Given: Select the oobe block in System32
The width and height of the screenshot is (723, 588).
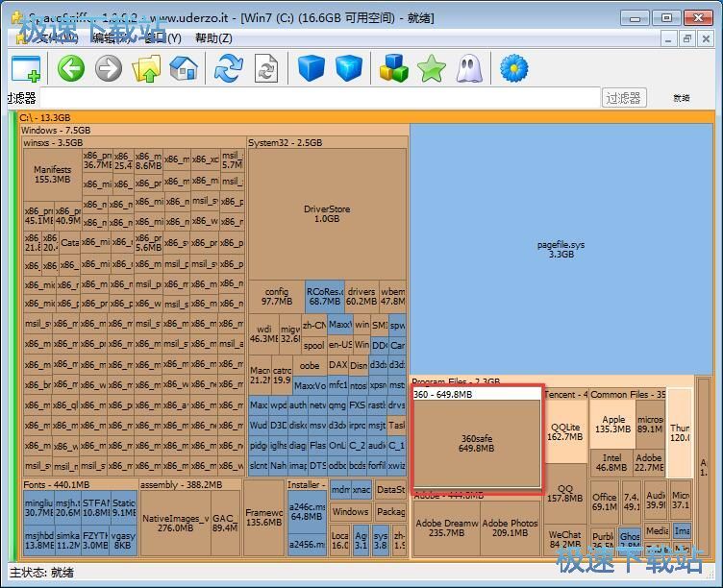Looking at the screenshot, I should tap(309, 365).
